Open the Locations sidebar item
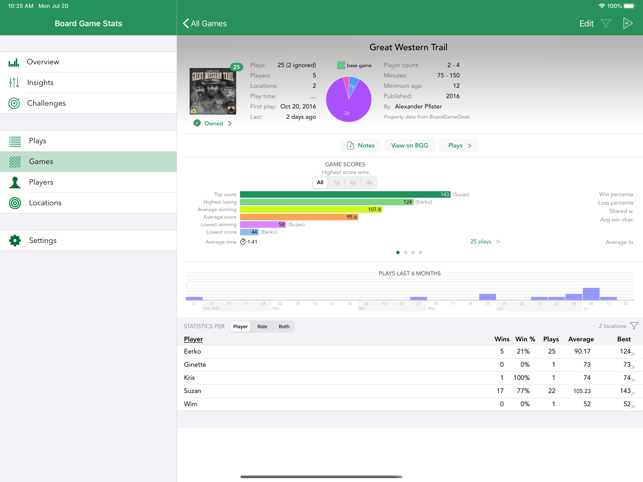The width and height of the screenshot is (643, 482). click(88, 203)
